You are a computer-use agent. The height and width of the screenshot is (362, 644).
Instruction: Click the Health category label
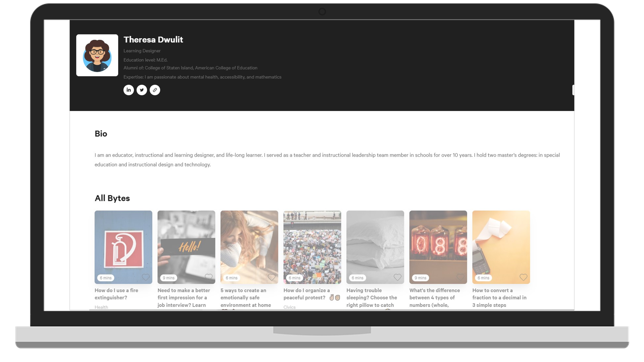click(x=101, y=307)
